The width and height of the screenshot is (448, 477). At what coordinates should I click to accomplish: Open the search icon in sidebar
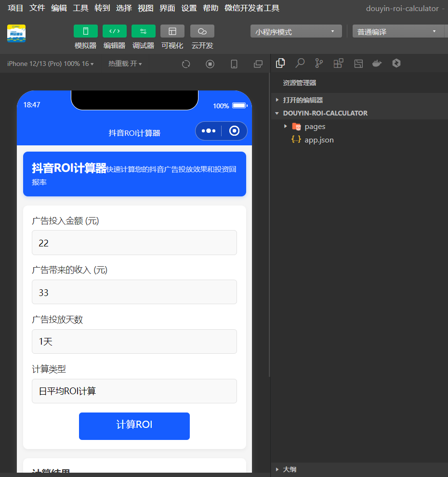click(x=300, y=63)
